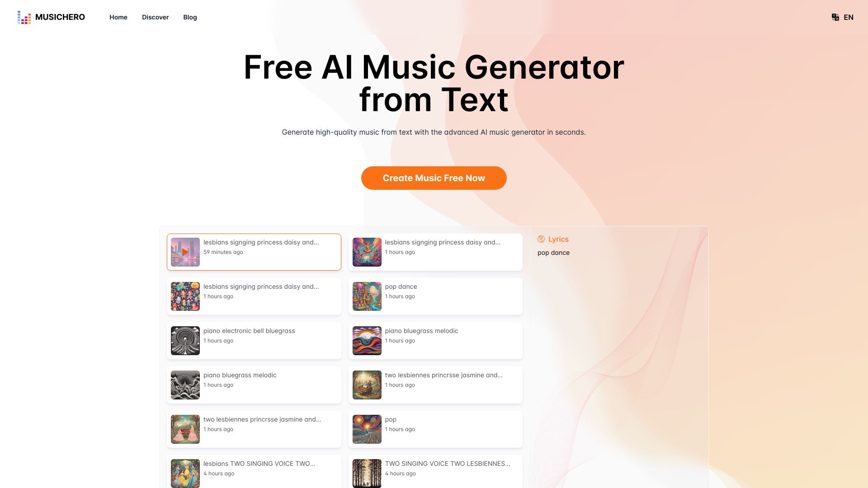Open the Blog navigation menu item
Screen dimensions: 868x488
point(190,17)
